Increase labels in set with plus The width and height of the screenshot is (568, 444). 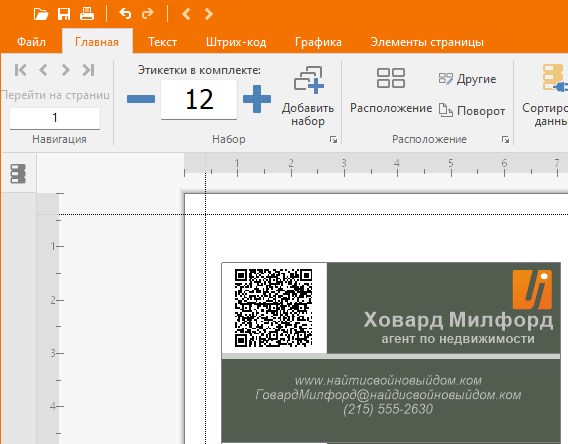pos(257,99)
